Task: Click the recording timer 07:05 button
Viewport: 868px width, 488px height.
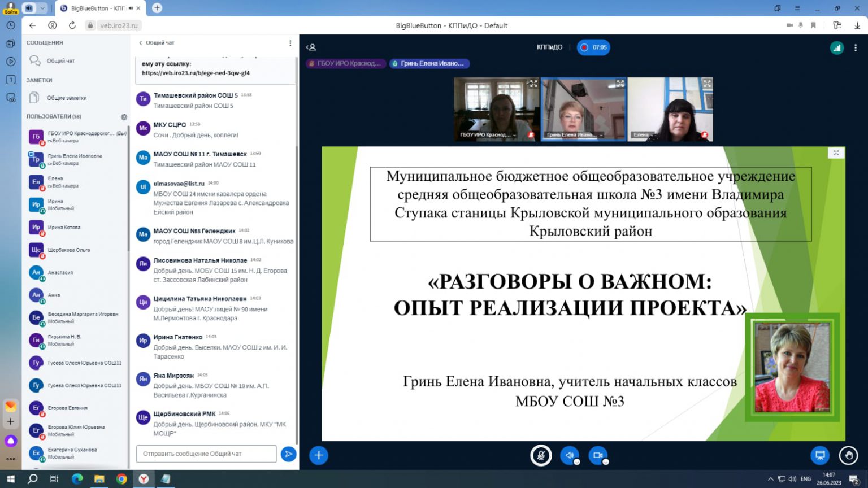Action: 593,47
